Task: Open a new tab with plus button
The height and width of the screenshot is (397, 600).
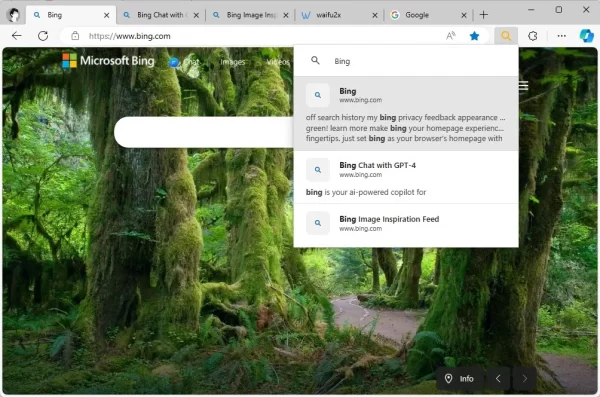Action: click(x=484, y=15)
